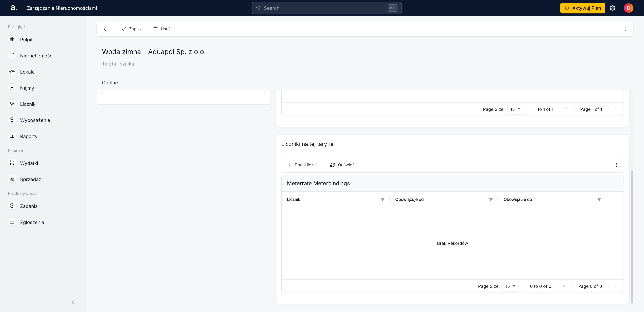
Task: Click the app logo in top bar
Action: tap(14, 8)
